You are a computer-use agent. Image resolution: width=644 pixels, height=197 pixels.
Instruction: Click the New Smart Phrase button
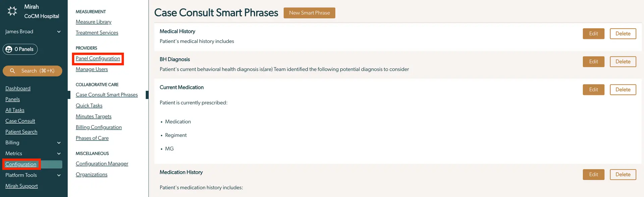(x=309, y=13)
